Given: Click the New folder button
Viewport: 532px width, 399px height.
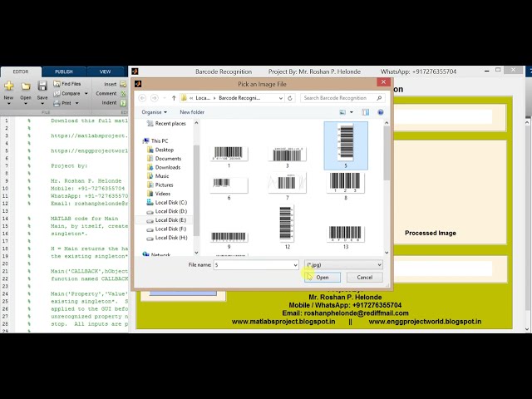Looking at the screenshot, I should tap(192, 112).
